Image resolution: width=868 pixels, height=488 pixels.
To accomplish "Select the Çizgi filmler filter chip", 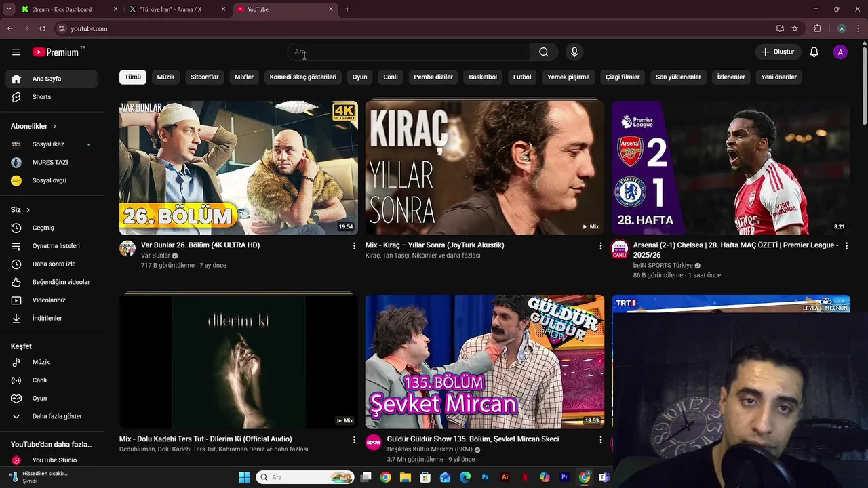I will click(623, 77).
